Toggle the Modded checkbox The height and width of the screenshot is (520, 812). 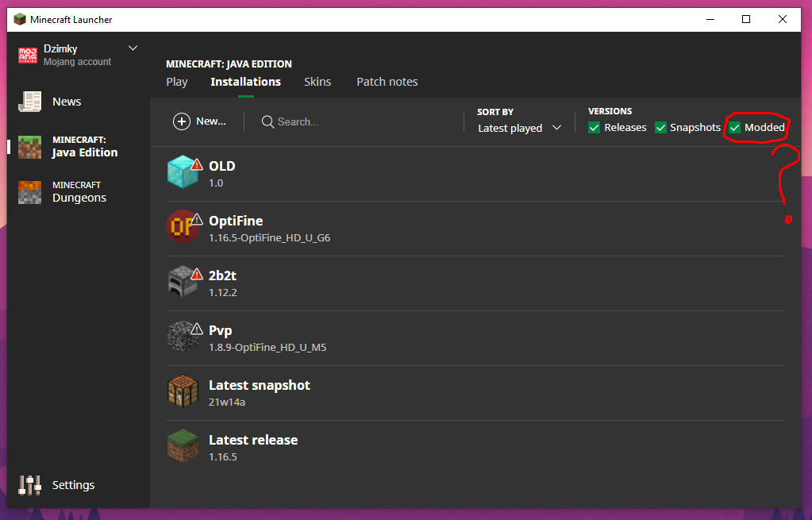[735, 127]
